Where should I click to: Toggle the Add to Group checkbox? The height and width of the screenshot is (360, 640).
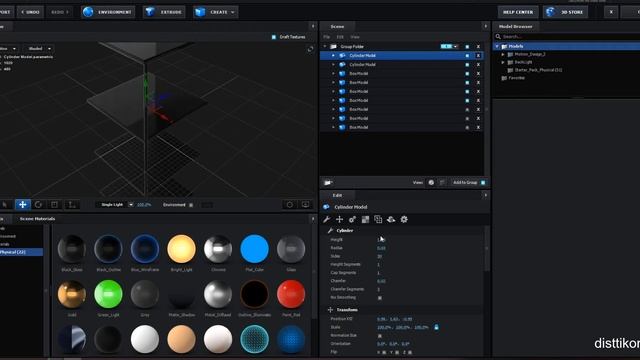483,182
